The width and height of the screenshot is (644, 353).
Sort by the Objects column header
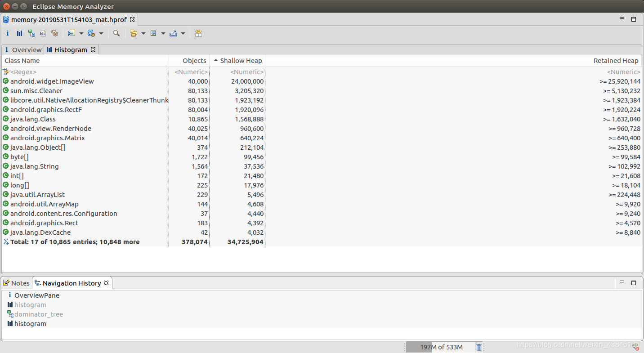[189, 61]
